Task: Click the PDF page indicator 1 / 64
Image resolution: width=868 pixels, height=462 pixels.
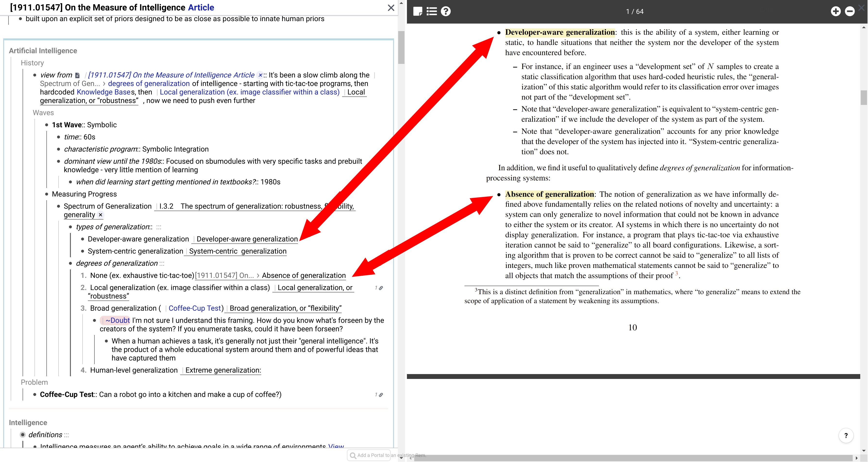Action: tap(634, 11)
